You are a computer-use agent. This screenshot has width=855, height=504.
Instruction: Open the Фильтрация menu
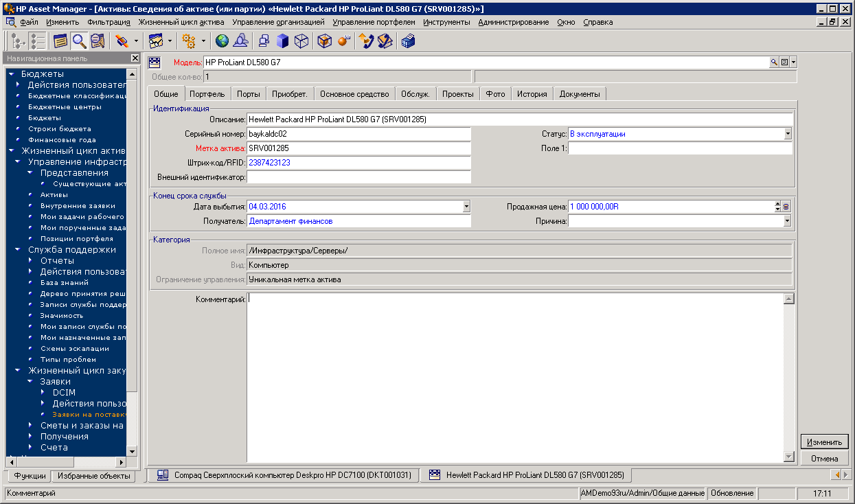[109, 22]
